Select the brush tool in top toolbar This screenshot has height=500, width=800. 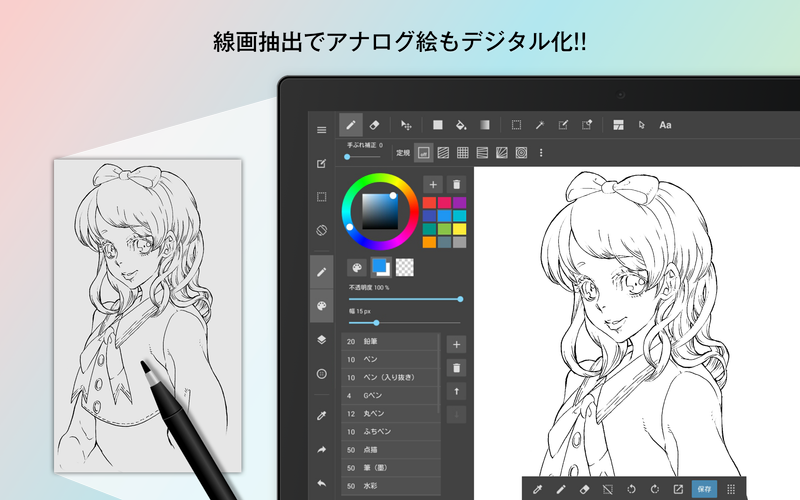pyautogui.click(x=351, y=125)
